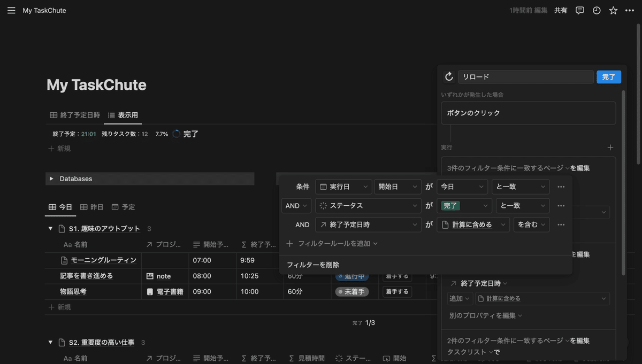Open 2件のフィルター条件に一致するページ dropdown

[x=508, y=340]
